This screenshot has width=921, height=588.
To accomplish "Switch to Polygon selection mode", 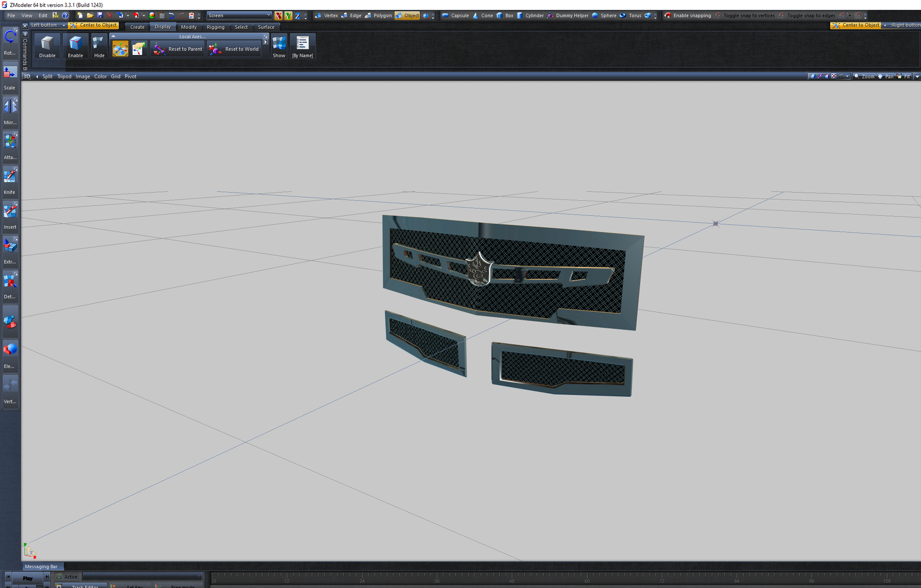I will pos(378,16).
